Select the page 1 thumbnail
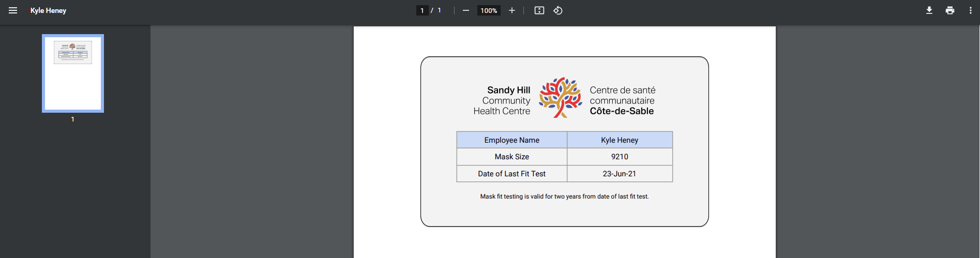 [x=73, y=73]
